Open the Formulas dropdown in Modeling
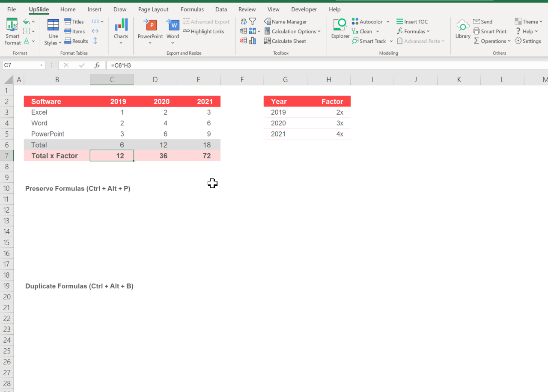Image resolution: width=548 pixels, height=392 pixels. point(413,31)
